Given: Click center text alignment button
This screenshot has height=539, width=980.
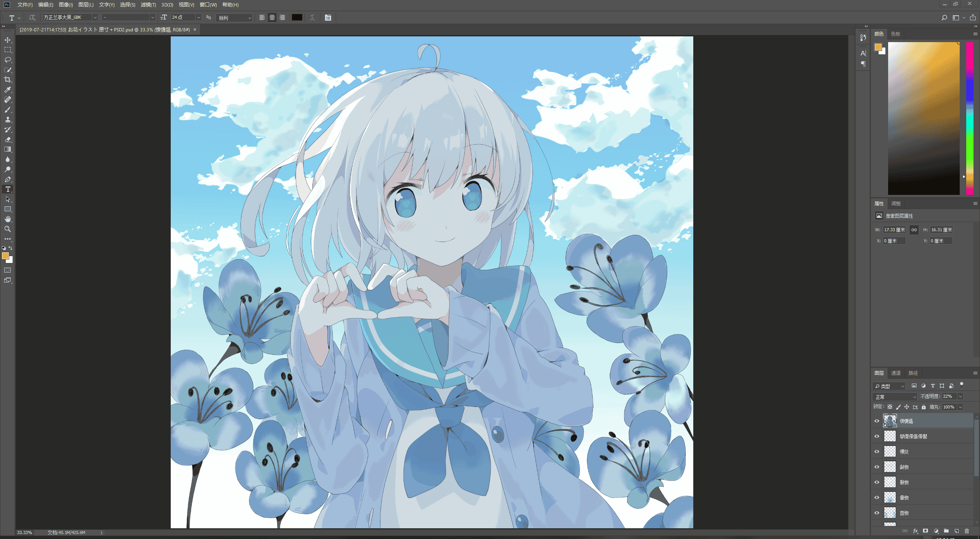Looking at the screenshot, I should pyautogui.click(x=272, y=18).
